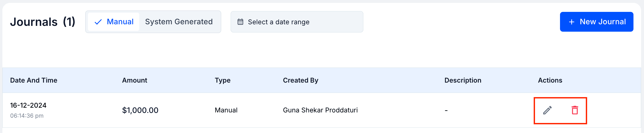
Task: Select the 16-12-2024 journal date cell
Action: (28, 106)
